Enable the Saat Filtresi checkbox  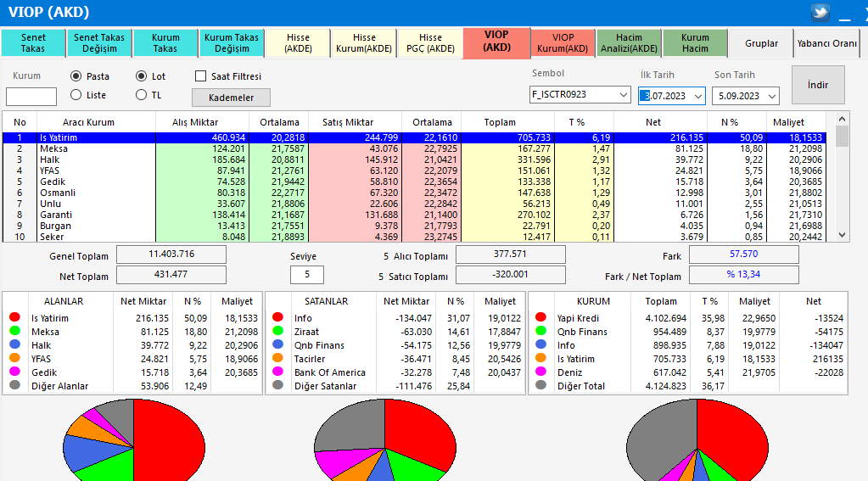[201, 76]
